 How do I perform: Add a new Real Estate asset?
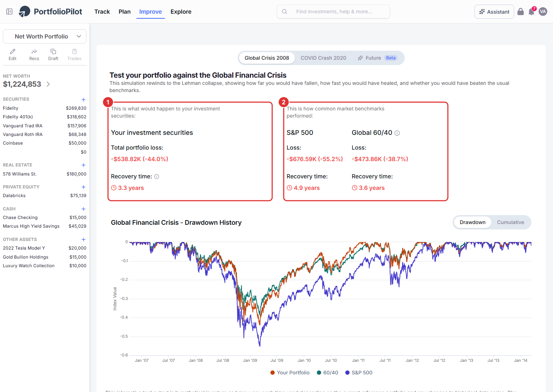click(84, 165)
